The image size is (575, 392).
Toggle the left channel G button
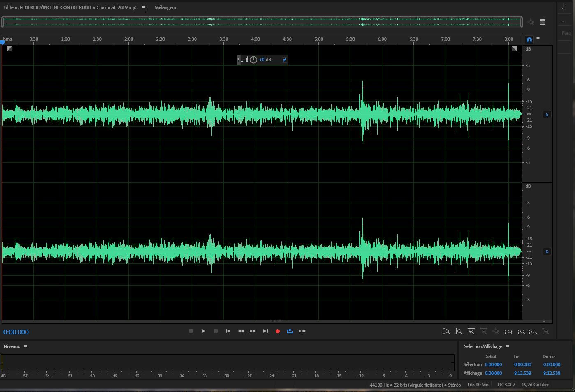[547, 115]
